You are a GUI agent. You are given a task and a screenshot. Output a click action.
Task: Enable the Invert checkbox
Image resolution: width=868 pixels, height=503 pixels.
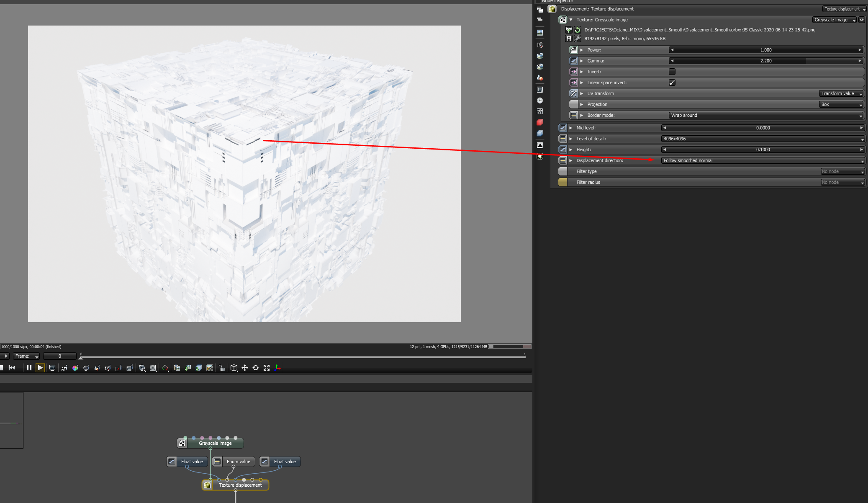coord(672,72)
